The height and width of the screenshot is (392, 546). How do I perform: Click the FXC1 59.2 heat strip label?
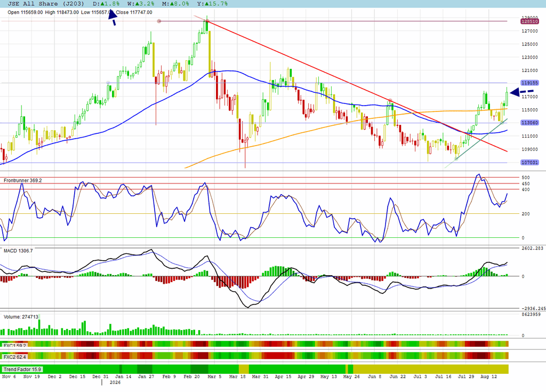[14, 346]
